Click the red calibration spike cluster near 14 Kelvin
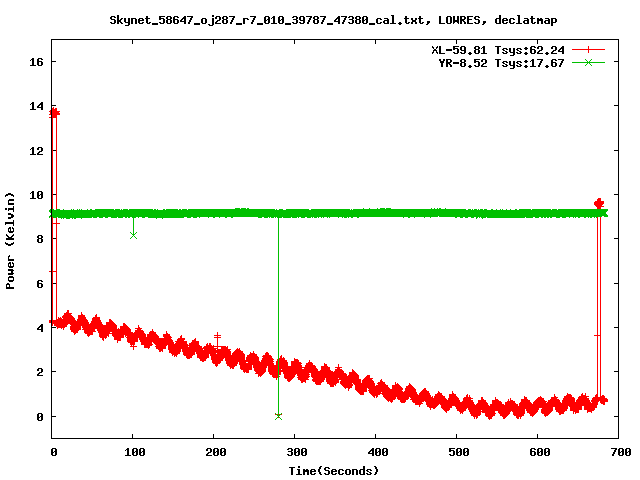Screen dimensions: 640x480 54,113
